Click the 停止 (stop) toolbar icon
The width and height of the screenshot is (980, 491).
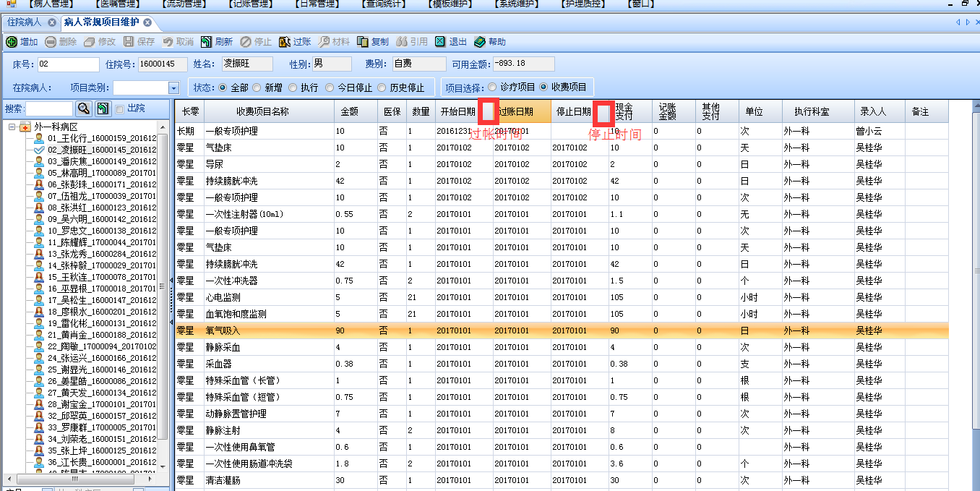[246, 42]
